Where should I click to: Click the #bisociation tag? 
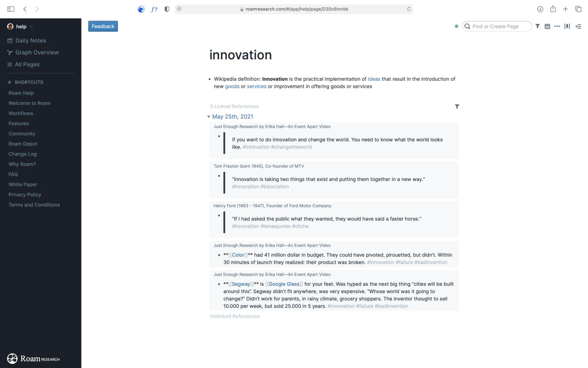(275, 186)
